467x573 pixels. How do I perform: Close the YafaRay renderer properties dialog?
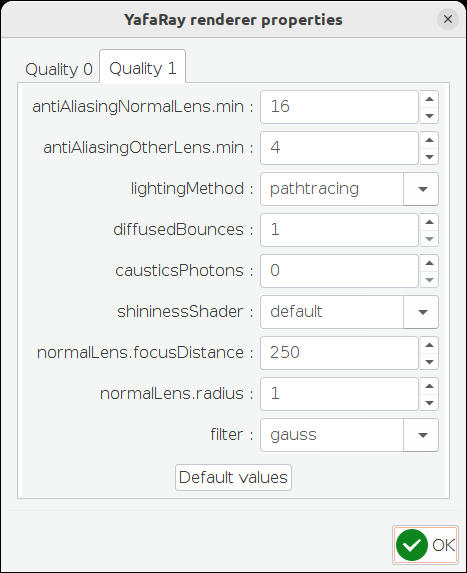click(448, 19)
